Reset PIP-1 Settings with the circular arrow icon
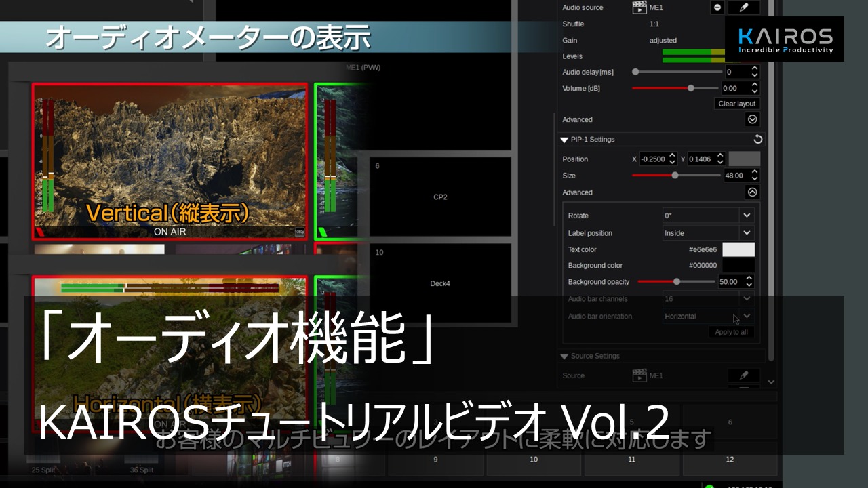Image resolution: width=868 pixels, height=488 pixels. pyautogui.click(x=758, y=139)
